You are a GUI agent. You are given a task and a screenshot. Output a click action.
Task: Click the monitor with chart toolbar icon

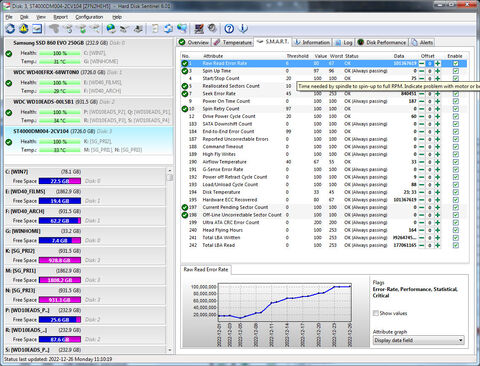click(x=199, y=29)
